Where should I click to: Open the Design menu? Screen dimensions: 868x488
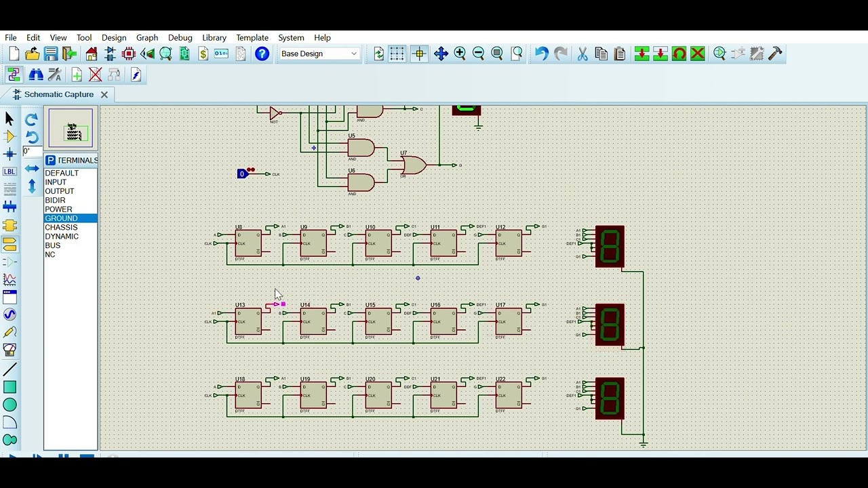pyautogui.click(x=114, y=38)
